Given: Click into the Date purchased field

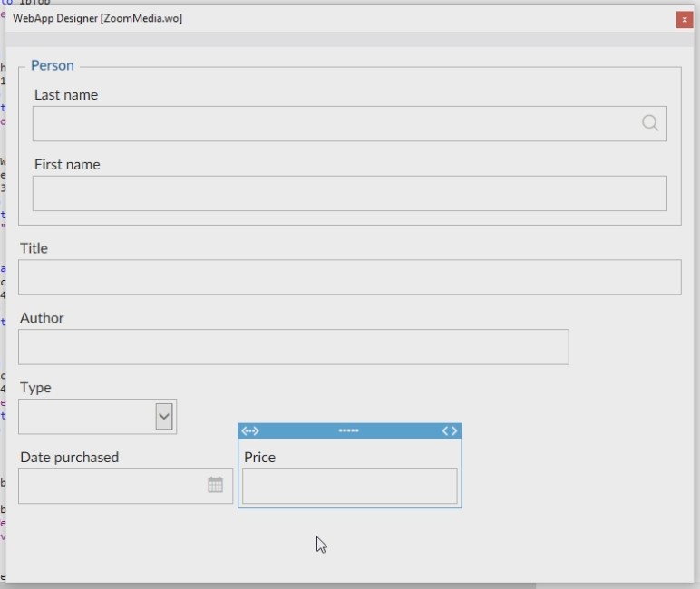Looking at the screenshot, I should (x=111, y=486).
